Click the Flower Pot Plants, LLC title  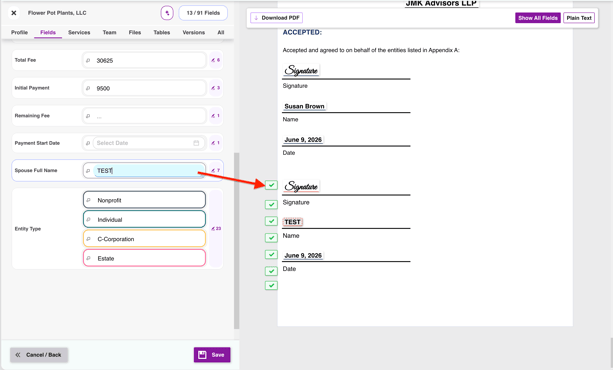(x=57, y=13)
